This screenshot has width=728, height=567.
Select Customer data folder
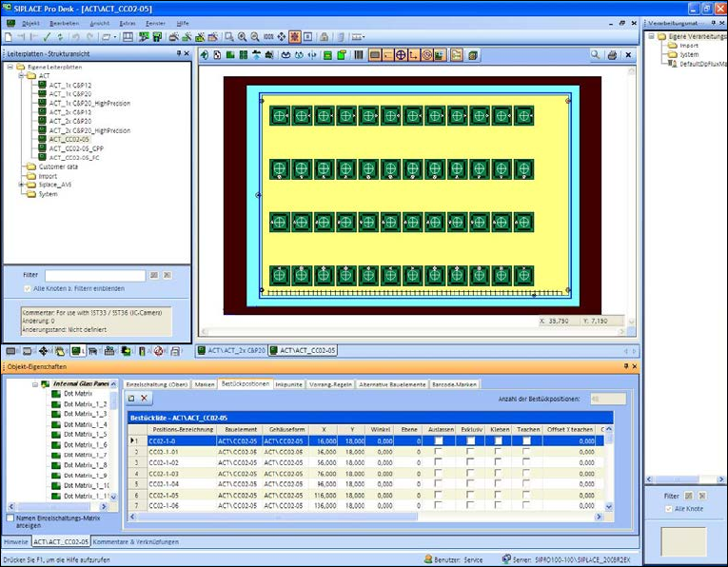tap(58, 166)
